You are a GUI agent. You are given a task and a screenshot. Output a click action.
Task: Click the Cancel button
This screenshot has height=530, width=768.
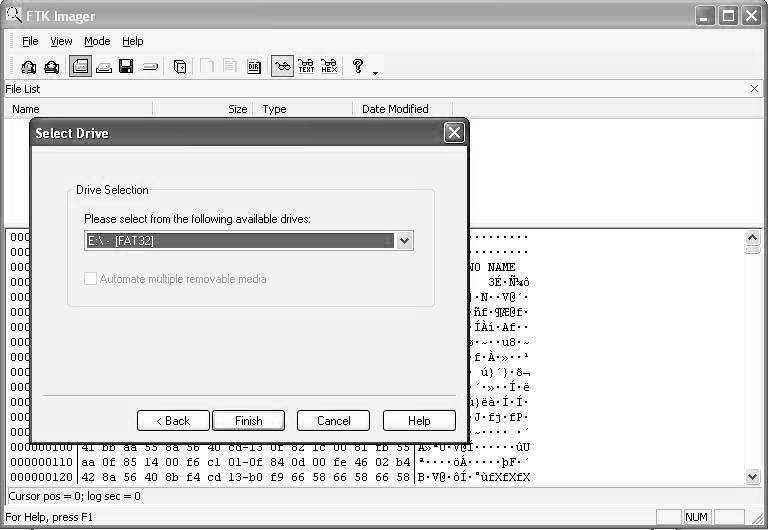click(x=333, y=421)
